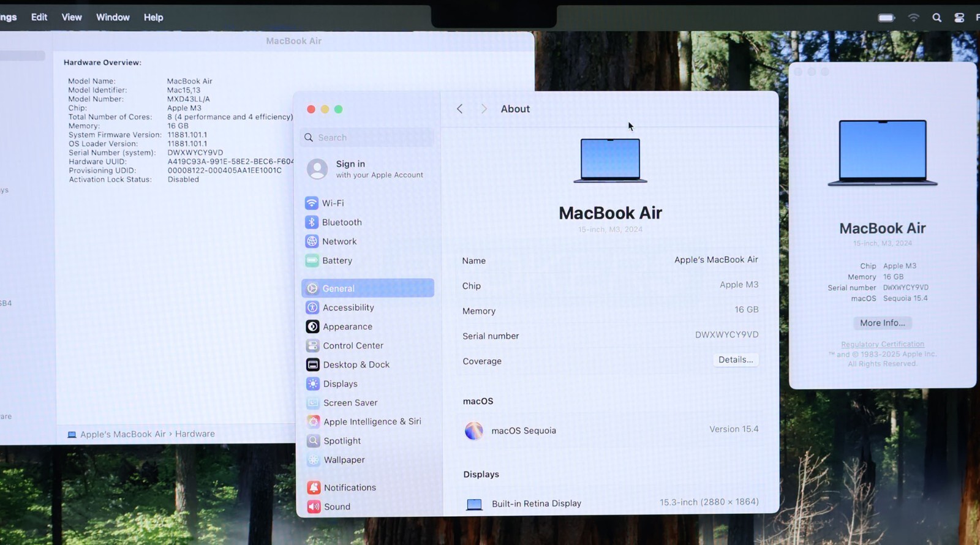Click MacBook Air image in About pane
The height and width of the screenshot is (545, 980).
(x=610, y=161)
